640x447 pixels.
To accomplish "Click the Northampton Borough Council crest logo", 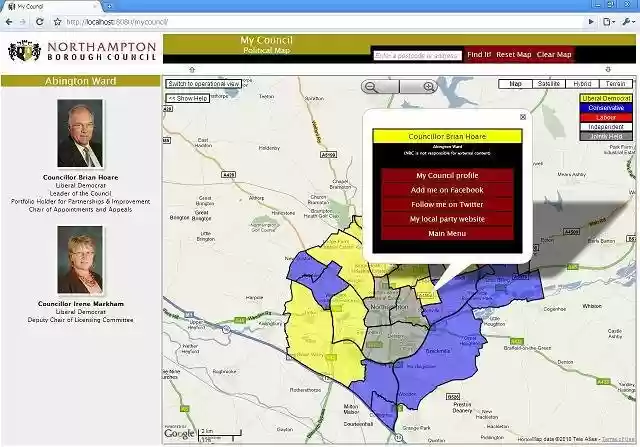I will 25,51.
